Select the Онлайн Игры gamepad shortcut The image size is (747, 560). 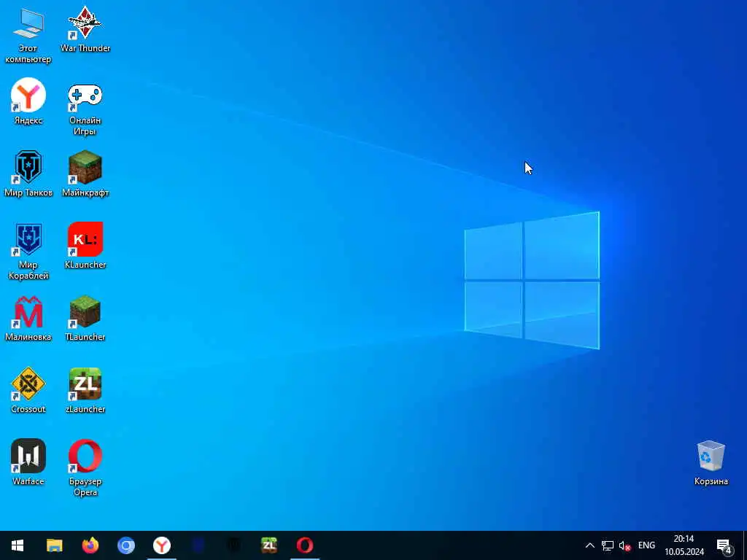85,109
